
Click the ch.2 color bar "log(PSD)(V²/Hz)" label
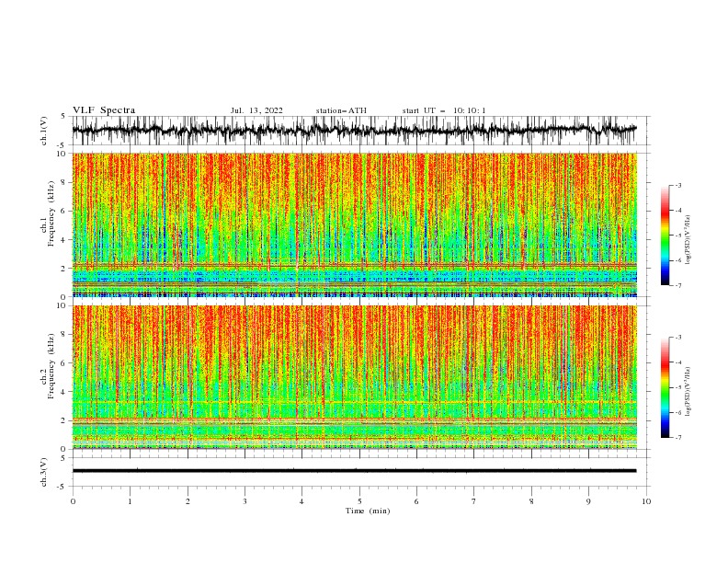coord(688,392)
